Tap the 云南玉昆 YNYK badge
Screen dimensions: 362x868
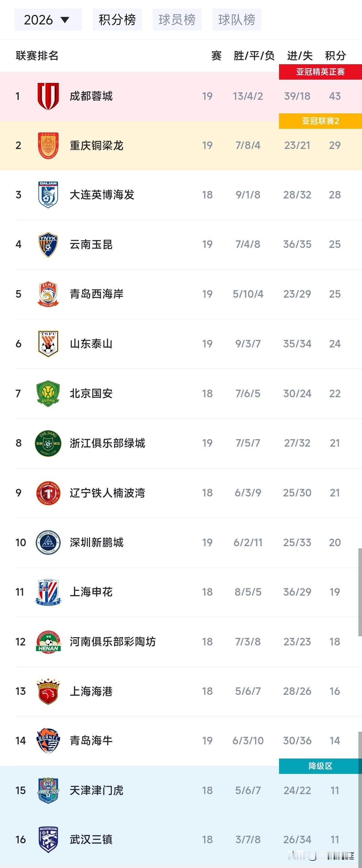tap(48, 244)
